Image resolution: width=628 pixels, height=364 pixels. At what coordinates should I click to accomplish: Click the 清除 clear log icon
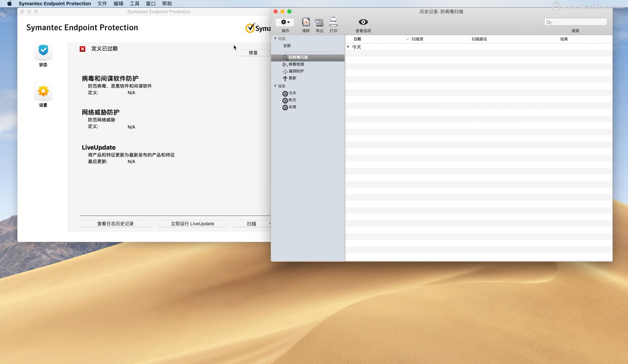(306, 22)
